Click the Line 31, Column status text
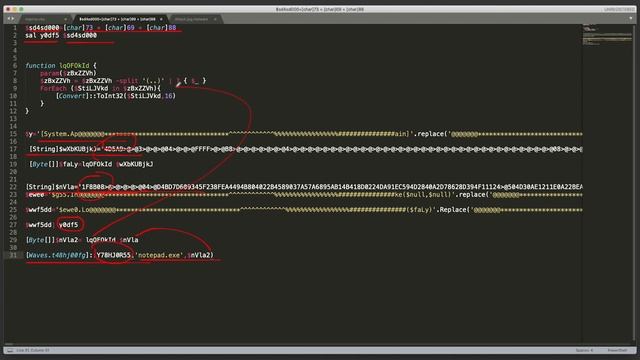This screenshot has height=360, width=640. pos(33,350)
